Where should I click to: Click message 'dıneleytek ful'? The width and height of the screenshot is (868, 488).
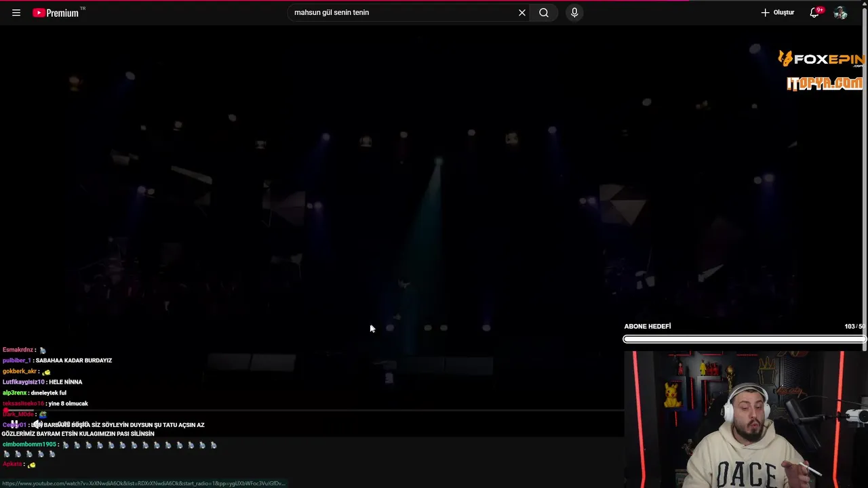[49, 393]
